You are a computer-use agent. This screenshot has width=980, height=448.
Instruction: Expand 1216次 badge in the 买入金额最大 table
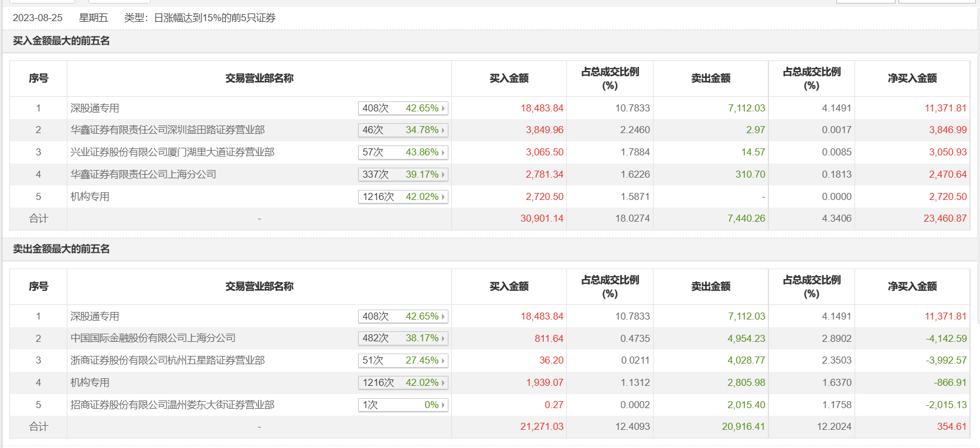click(403, 197)
